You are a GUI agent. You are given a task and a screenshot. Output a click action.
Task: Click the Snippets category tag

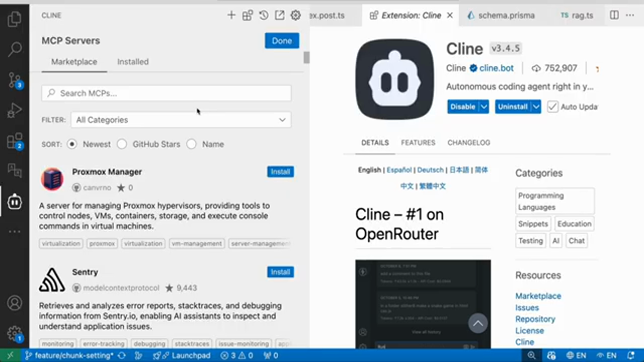[x=533, y=224]
